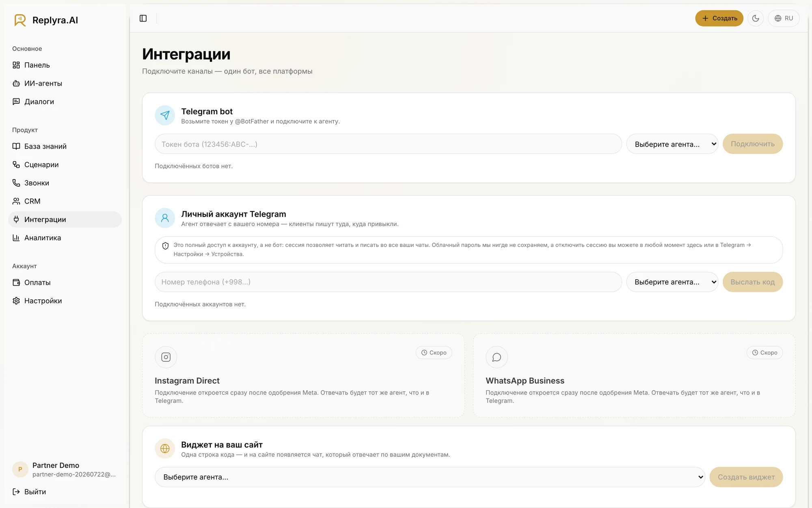
Task: Collapse the sidebar with the panel toggle icon
Action: coord(143,18)
